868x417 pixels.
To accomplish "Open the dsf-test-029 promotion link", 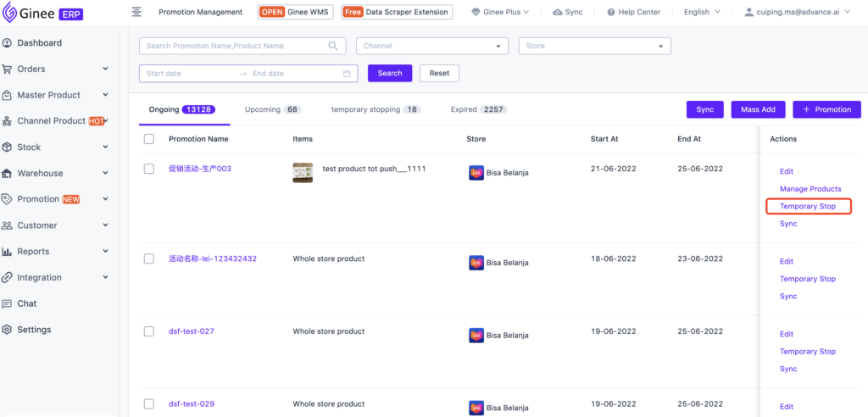I will point(192,403).
